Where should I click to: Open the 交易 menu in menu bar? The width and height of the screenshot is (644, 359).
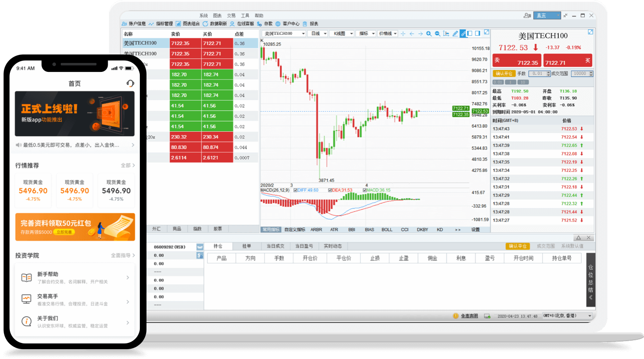231,15
